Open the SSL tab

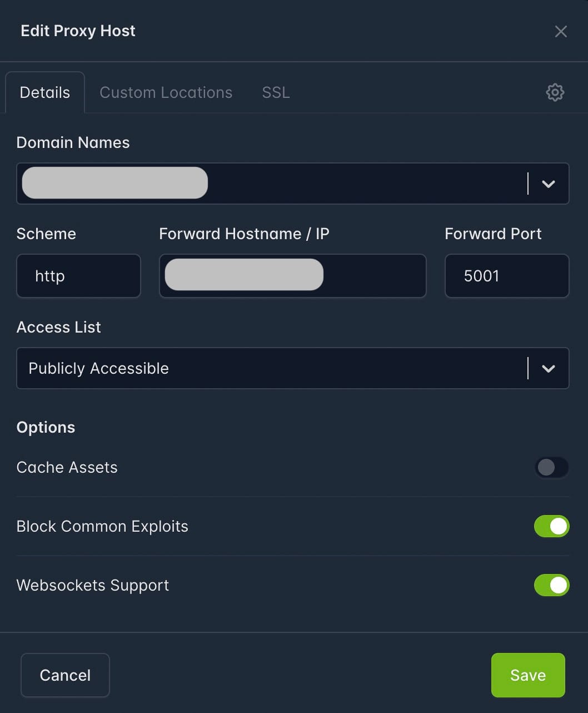click(276, 92)
